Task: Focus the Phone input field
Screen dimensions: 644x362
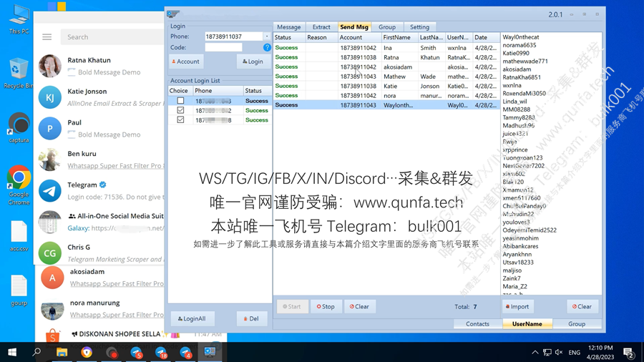Action: [234, 36]
